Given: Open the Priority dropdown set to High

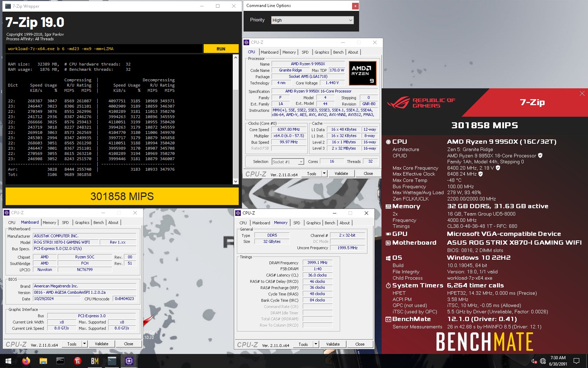Looking at the screenshot, I should point(313,20).
